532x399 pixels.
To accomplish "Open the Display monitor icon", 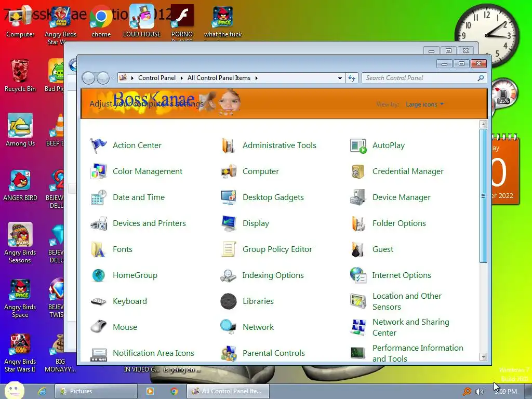I will click(229, 223).
